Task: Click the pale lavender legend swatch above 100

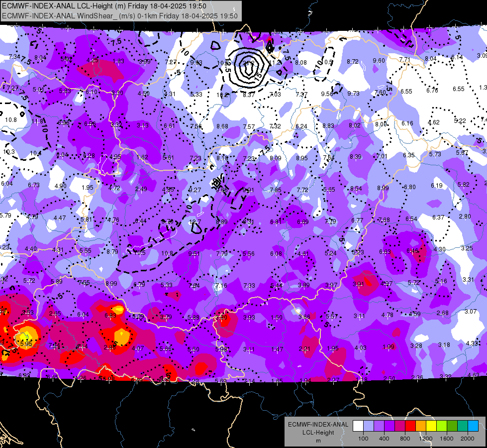Action: 369,426
